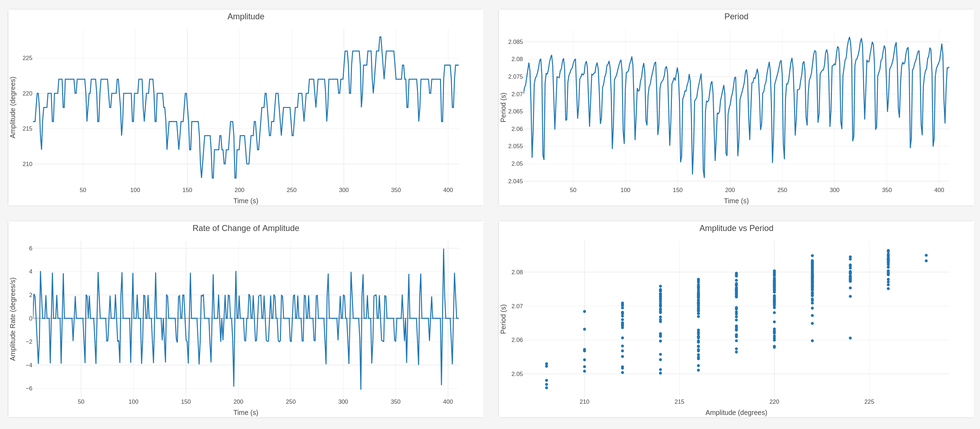Click the Amplitude Rate (degrees/s) axis label
Image resolution: width=980 pixels, height=429 pixels.
pos(13,319)
